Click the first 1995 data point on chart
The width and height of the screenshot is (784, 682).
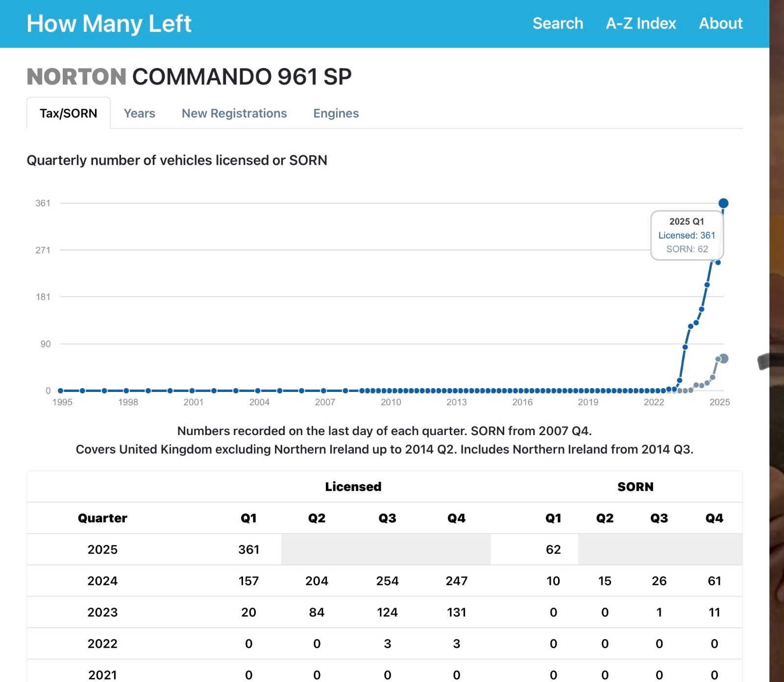[x=61, y=390]
